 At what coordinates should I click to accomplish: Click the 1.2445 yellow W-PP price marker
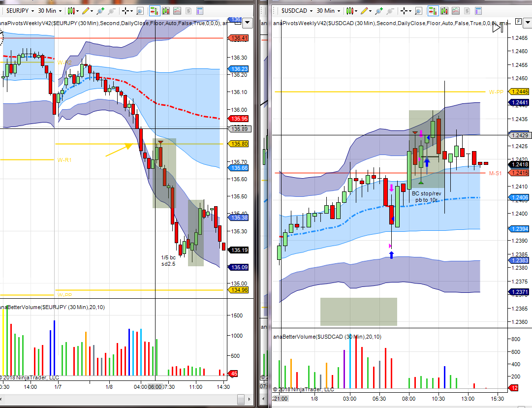pyautogui.click(x=519, y=92)
